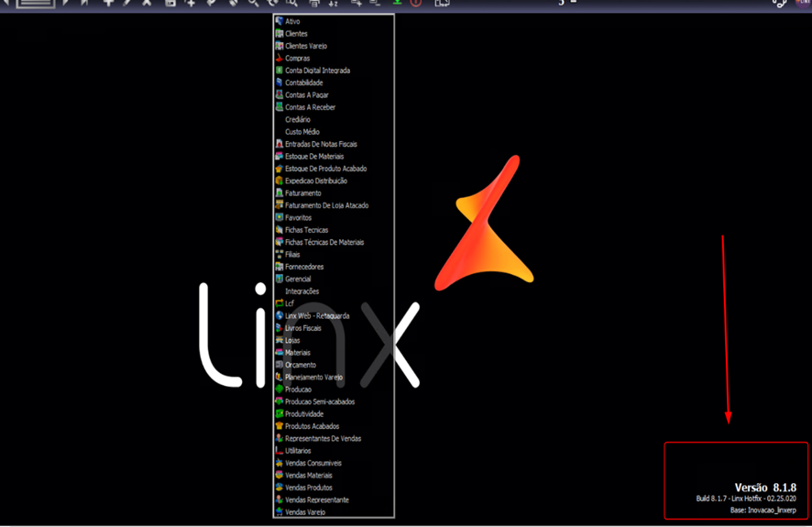Screen dimensions: 812x527
Task: Click the Linx Web - Retaguarda globe icon
Action: point(280,315)
